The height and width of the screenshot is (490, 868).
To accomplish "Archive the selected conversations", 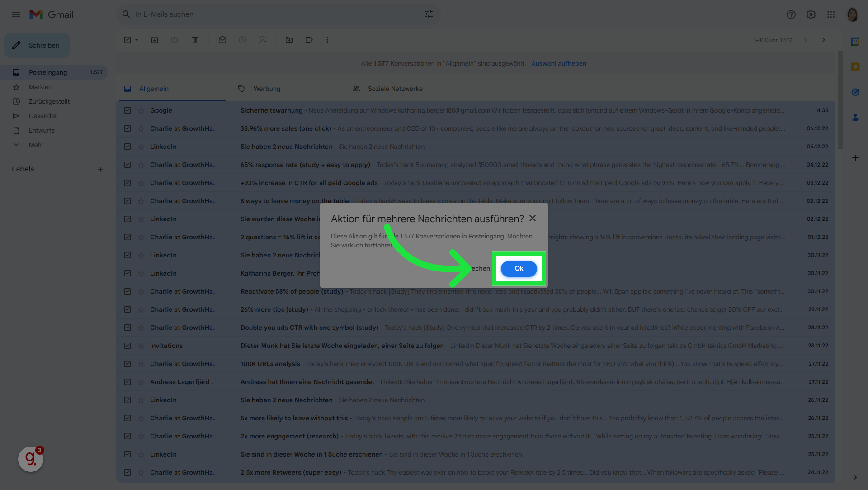I will coord(155,40).
